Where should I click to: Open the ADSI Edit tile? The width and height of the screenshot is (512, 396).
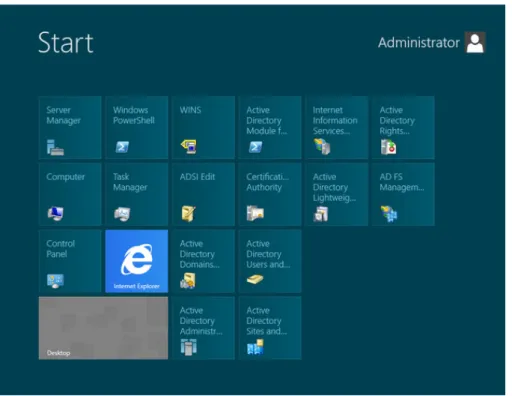click(203, 194)
